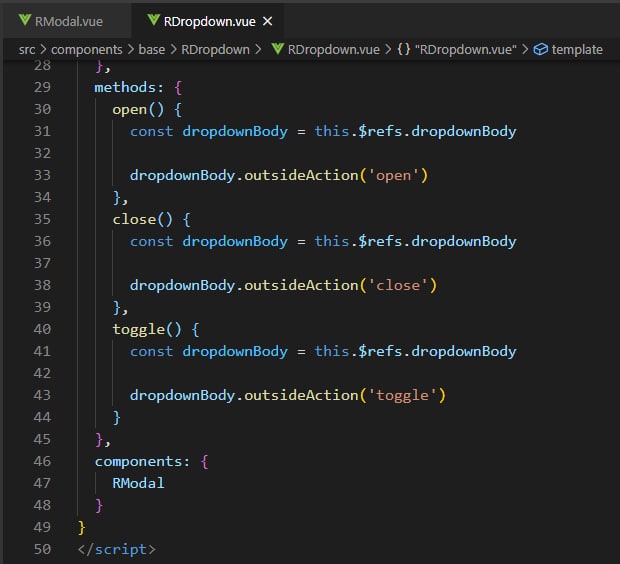Image resolution: width=620 pixels, height=564 pixels.
Task: Open the RDropdown folder breadcrumb
Action: point(215,49)
